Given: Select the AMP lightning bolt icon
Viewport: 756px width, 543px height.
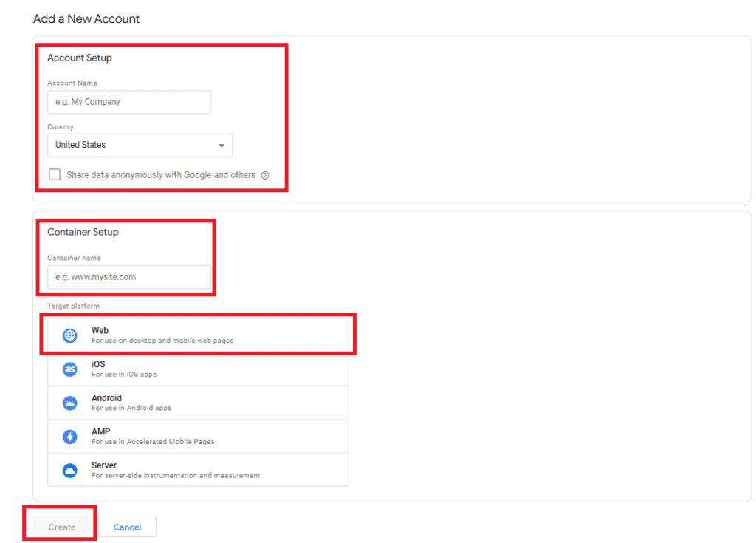Looking at the screenshot, I should pyautogui.click(x=69, y=435).
